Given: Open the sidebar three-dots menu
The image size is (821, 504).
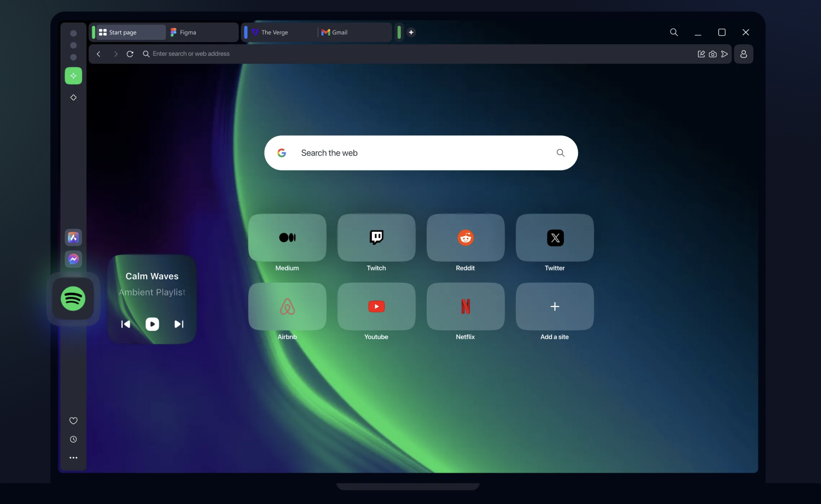Looking at the screenshot, I should pyautogui.click(x=73, y=458).
